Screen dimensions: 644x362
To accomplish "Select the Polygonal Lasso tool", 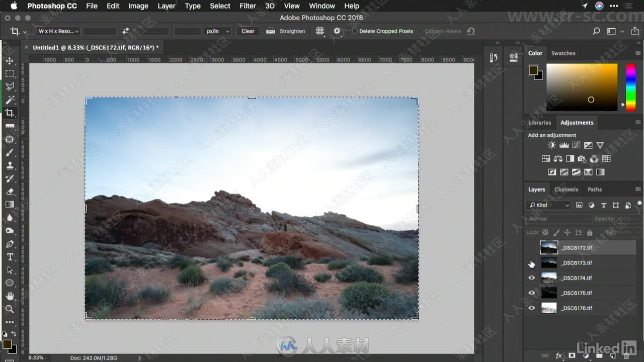I will [10, 87].
